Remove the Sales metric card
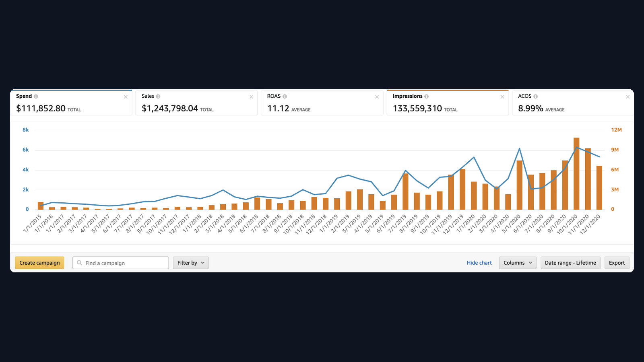Viewport: 644px width, 362px height. click(x=251, y=97)
